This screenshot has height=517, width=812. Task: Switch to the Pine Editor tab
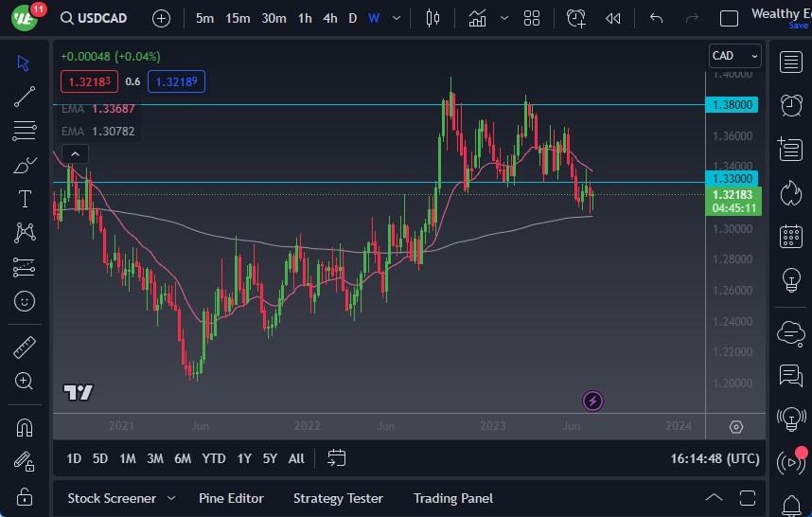pos(231,498)
